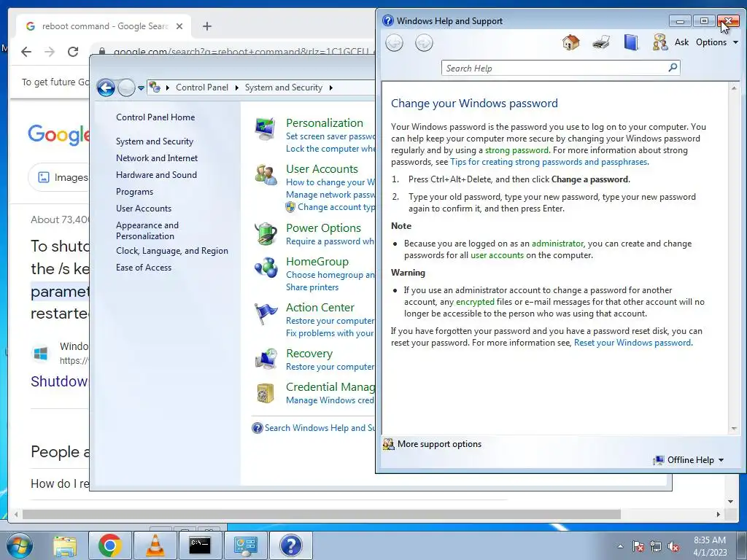Open a new Chrome tab
The image size is (747, 560).
click(206, 26)
